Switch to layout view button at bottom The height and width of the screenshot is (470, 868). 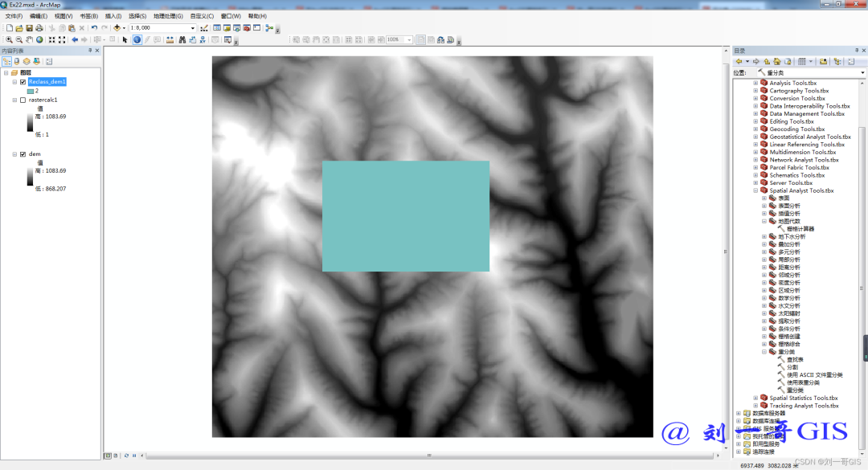[115, 456]
